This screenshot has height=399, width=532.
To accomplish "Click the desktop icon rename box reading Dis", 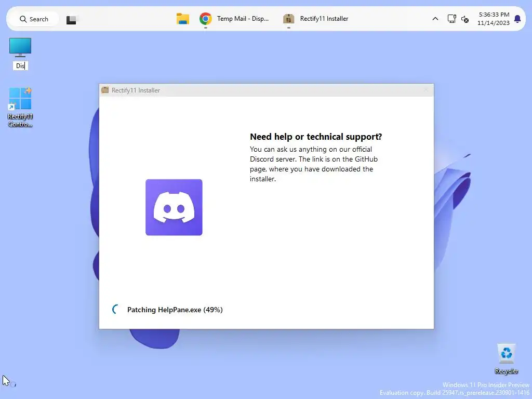I will tap(20, 65).
